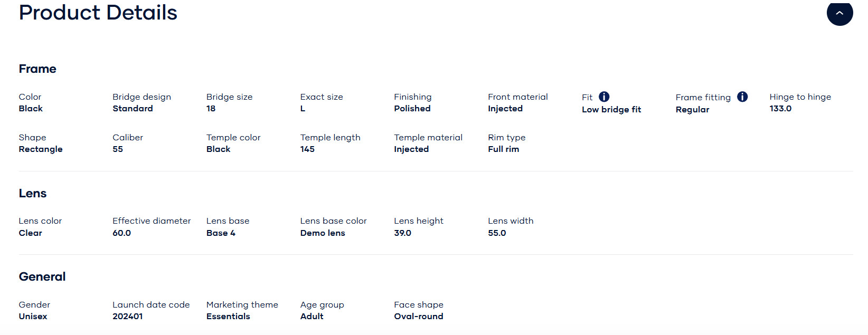Click the Low bridge fit value
The width and height of the screenshot is (868, 335).
[611, 110]
